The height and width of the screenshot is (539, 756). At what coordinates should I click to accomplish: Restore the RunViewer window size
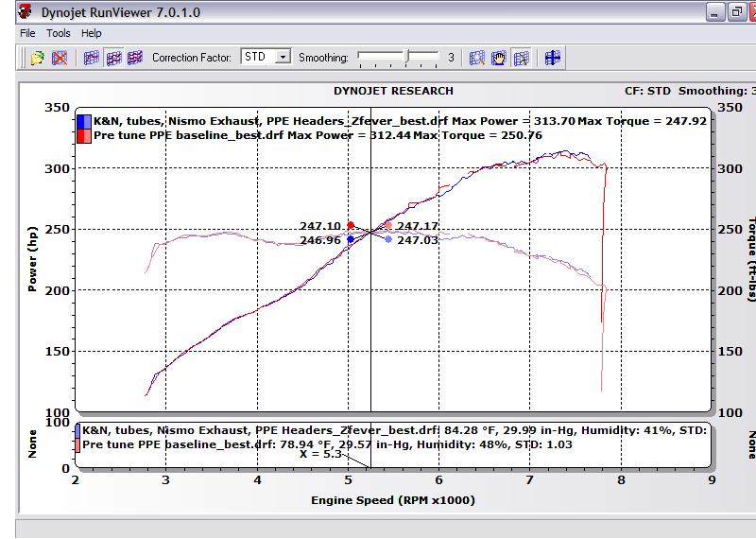737,12
